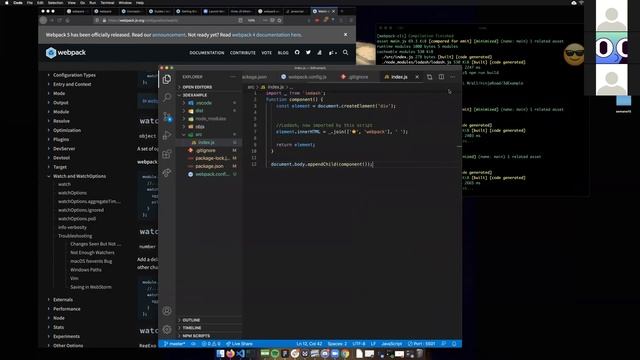Open the Search view in VS Code activity bar
Image resolution: width=640 pixels, height=360 pixels.
pyautogui.click(x=167, y=97)
